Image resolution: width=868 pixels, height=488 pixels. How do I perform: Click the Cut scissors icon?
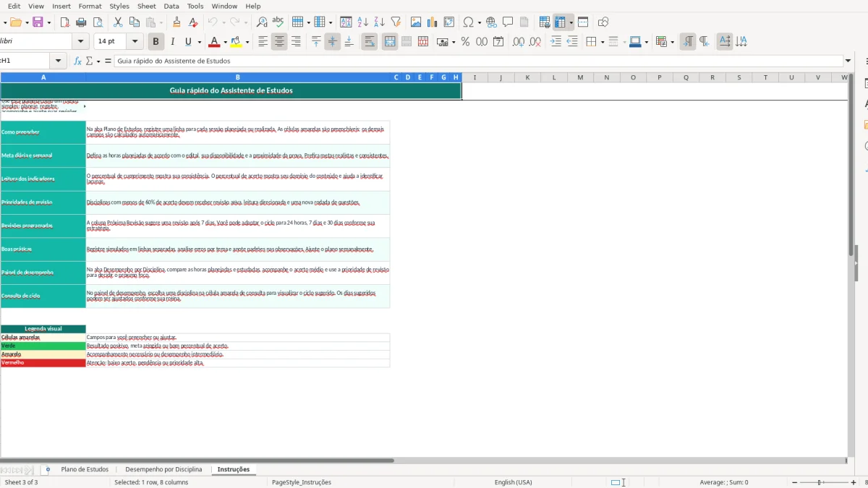(118, 22)
